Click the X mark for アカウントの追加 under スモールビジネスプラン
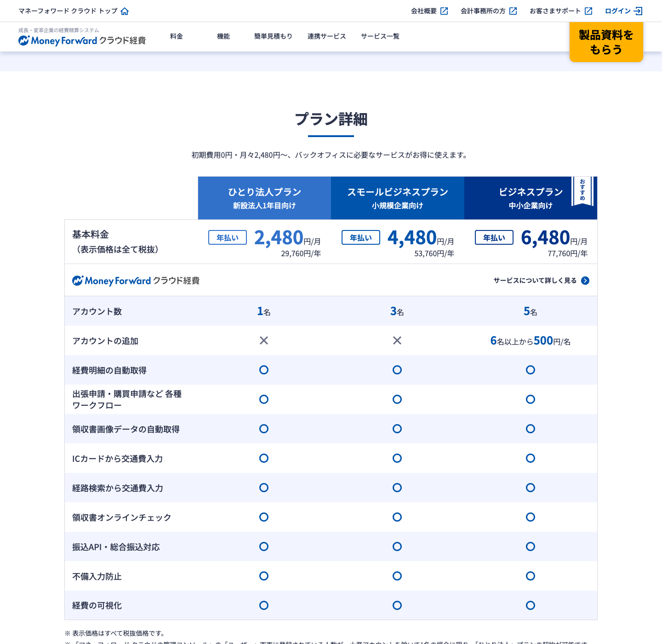 click(x=397, y=340)
